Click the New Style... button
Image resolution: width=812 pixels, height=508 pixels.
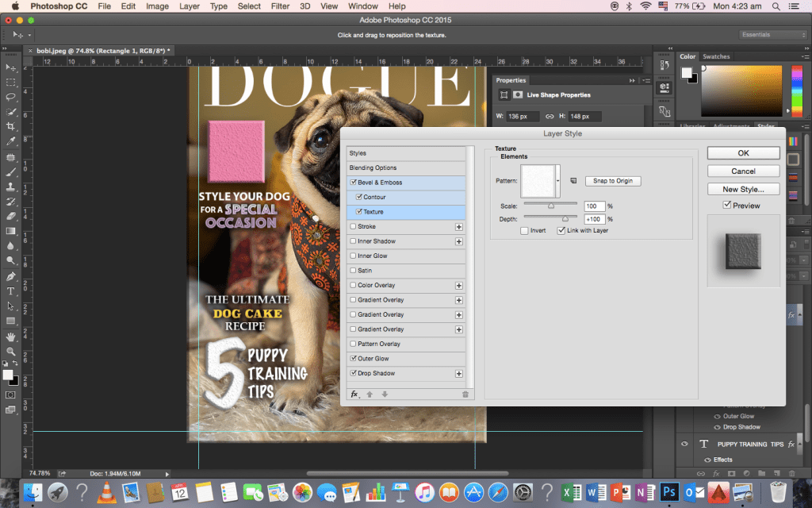pos(743,189)
